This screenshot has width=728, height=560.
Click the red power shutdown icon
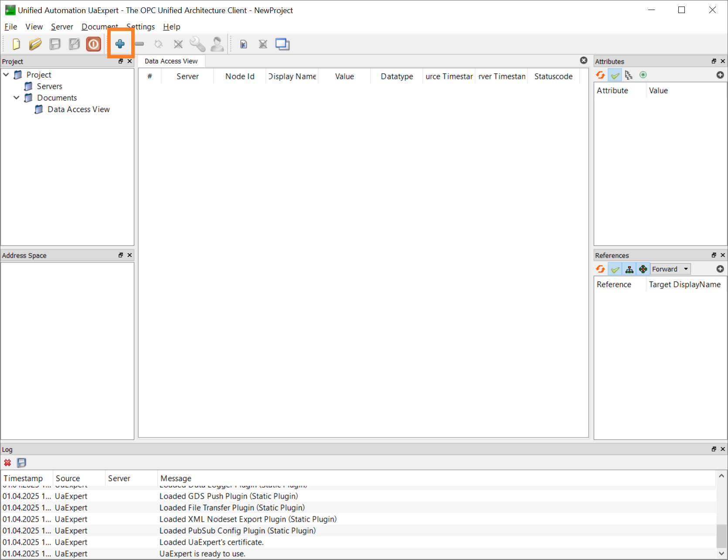tap(93, 44)
